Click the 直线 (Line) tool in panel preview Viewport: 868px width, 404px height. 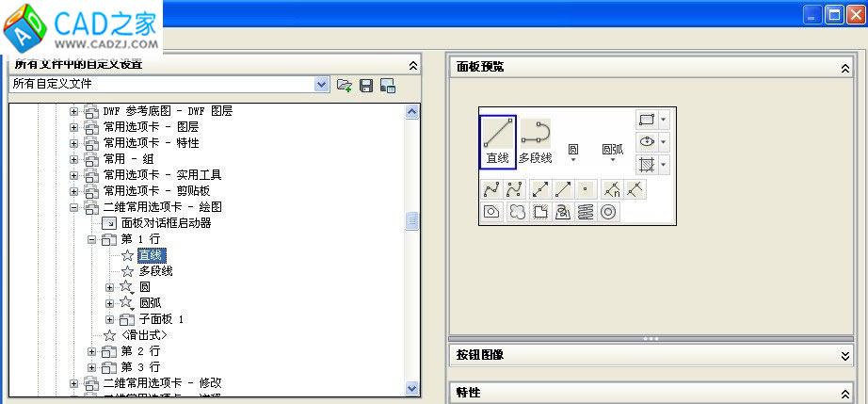[497, 141]
